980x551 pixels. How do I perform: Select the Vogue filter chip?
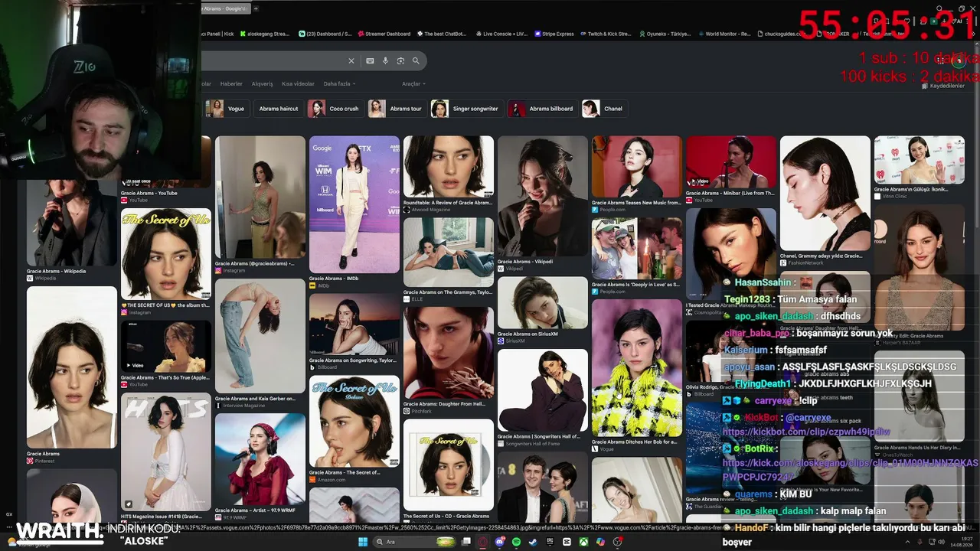click(x=226, y=109)
